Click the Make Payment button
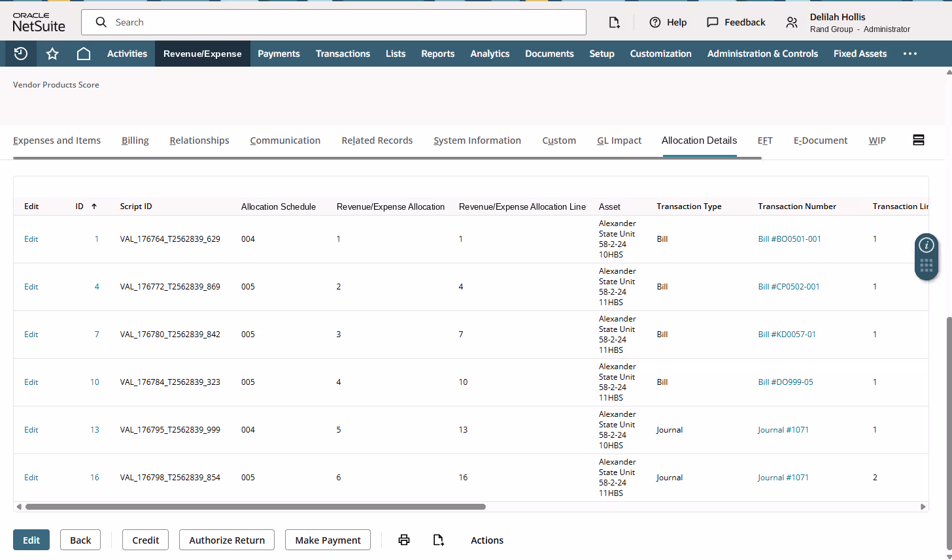The image size is (952, 560). coord(328,540)
